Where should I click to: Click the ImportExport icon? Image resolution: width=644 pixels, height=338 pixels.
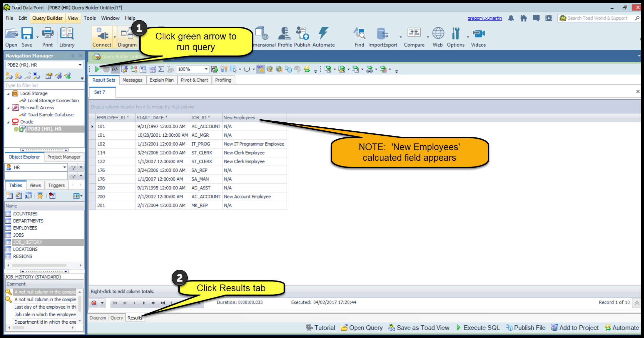coord(383,37)
